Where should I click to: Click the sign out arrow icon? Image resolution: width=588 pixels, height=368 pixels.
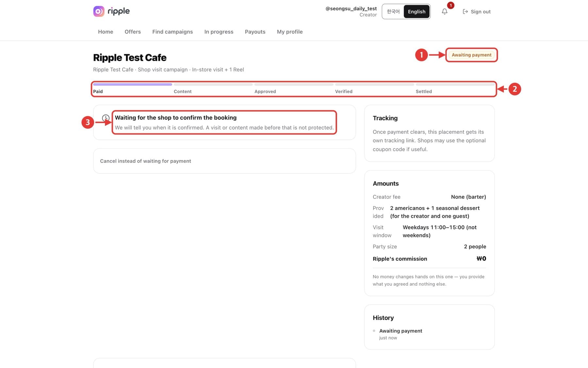coord(465,11)
